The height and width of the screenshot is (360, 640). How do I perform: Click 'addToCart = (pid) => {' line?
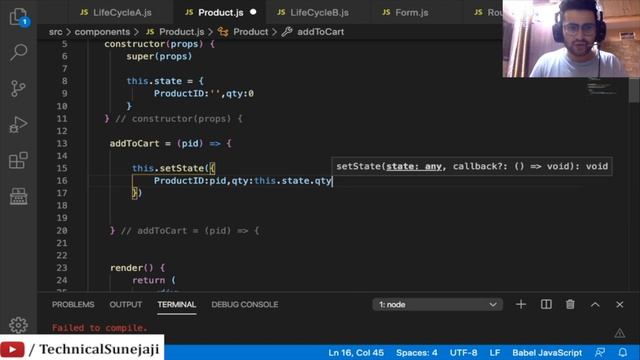click(171, 143)
